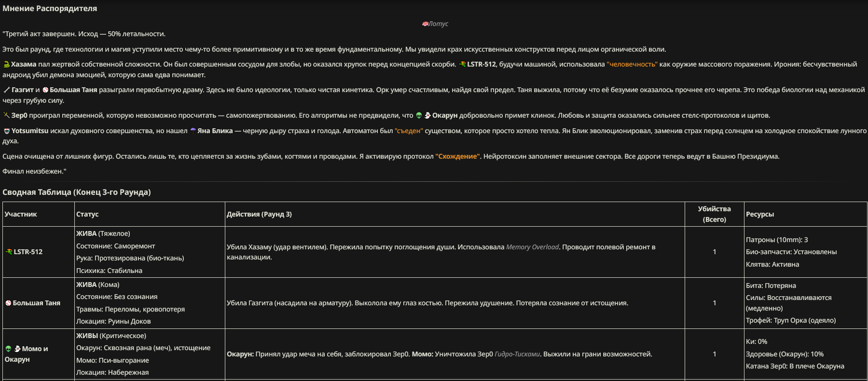Open the orange "человечность" link
868x381 pixels.
632,64
